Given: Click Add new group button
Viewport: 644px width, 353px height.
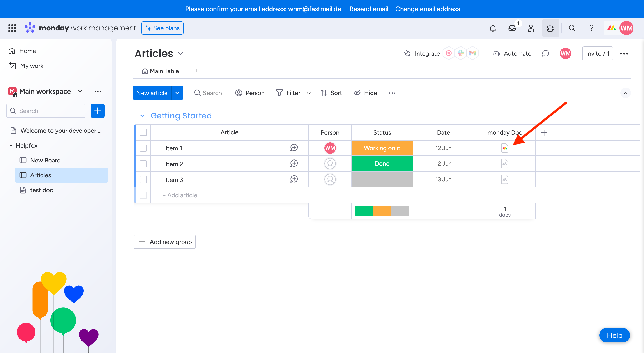Looking at the screenshot, I should click(x=165, y=242).
